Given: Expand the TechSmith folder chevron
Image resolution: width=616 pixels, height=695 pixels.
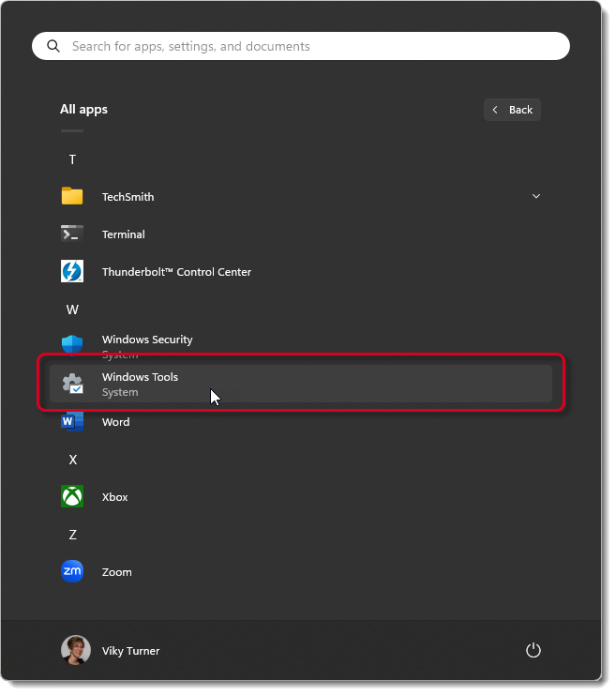Looking at the screenshot, I should tap(536, 196).
